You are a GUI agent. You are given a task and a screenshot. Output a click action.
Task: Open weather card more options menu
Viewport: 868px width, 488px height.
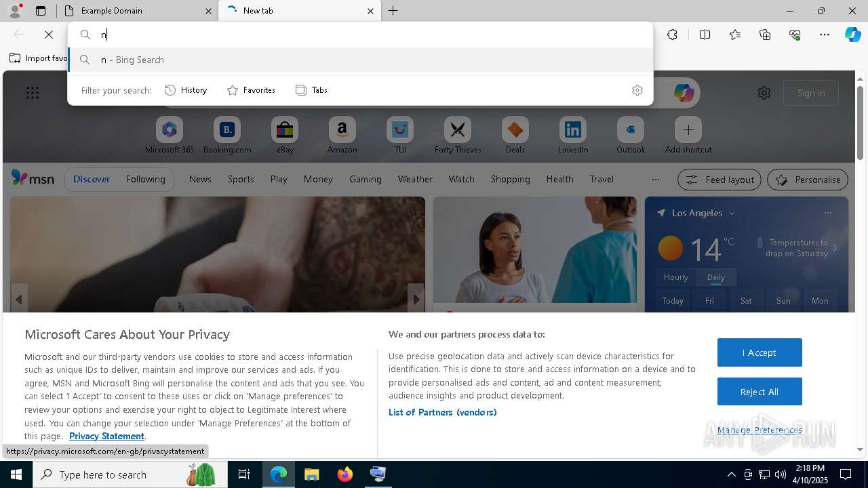click(827, 213)
